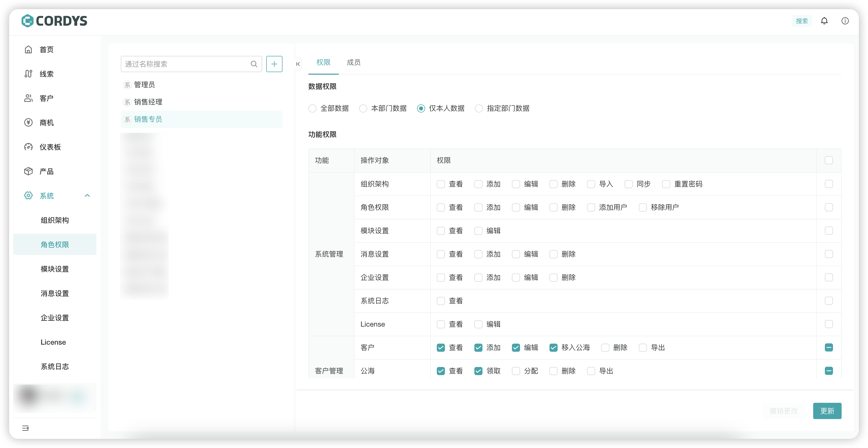Focus the 通过名称搜索 input field

[185, 64]
